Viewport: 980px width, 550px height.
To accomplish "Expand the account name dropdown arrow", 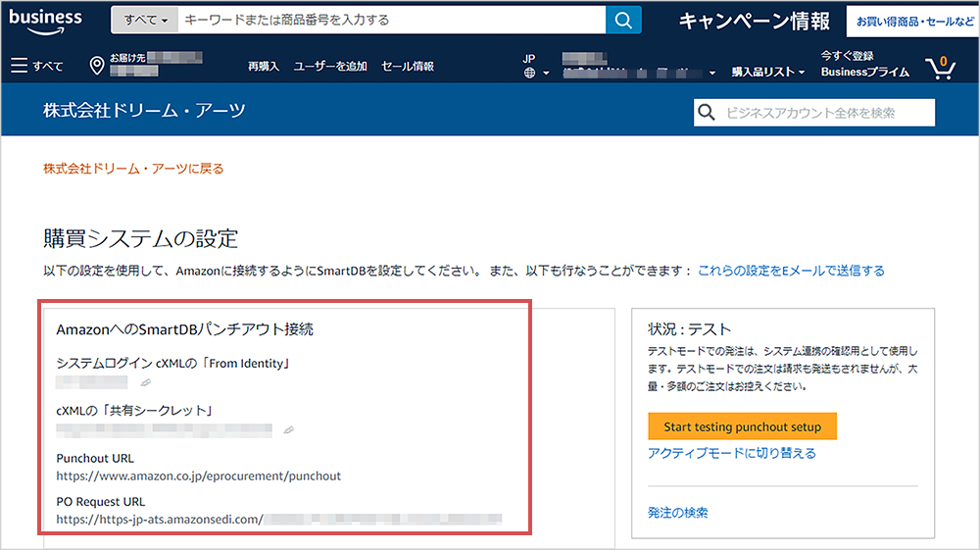I will [x=711, y=74].
